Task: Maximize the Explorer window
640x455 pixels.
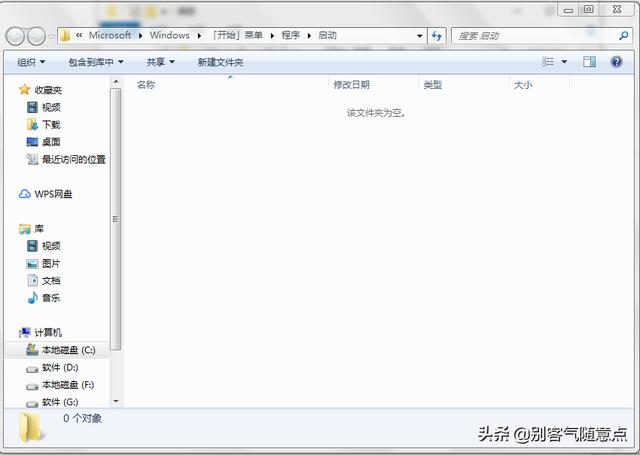Action: [x=588, y=9]
